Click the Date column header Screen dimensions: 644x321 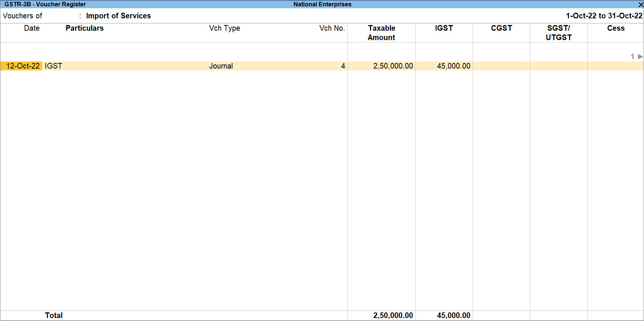[x=32, y=28]
